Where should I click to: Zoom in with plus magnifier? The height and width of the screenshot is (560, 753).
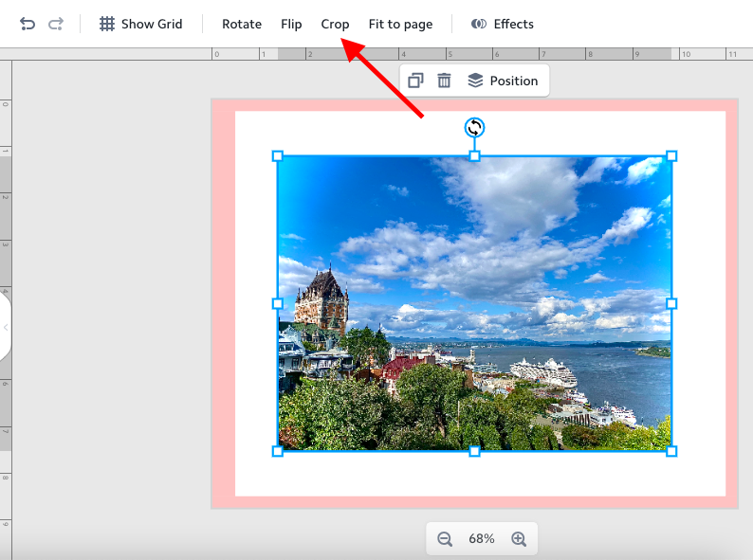[x=519, y=539]
